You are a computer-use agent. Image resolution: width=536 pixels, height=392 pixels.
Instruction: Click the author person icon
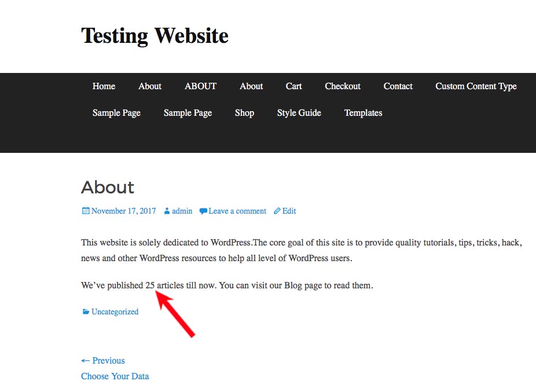[167, 211]
